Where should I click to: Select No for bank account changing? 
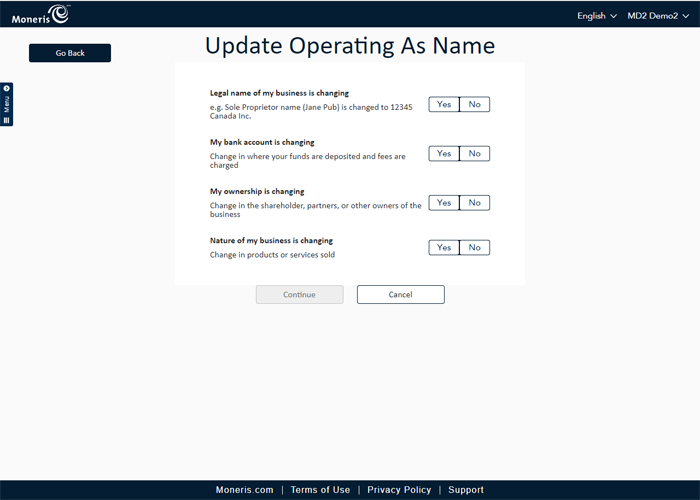point(475,154)
